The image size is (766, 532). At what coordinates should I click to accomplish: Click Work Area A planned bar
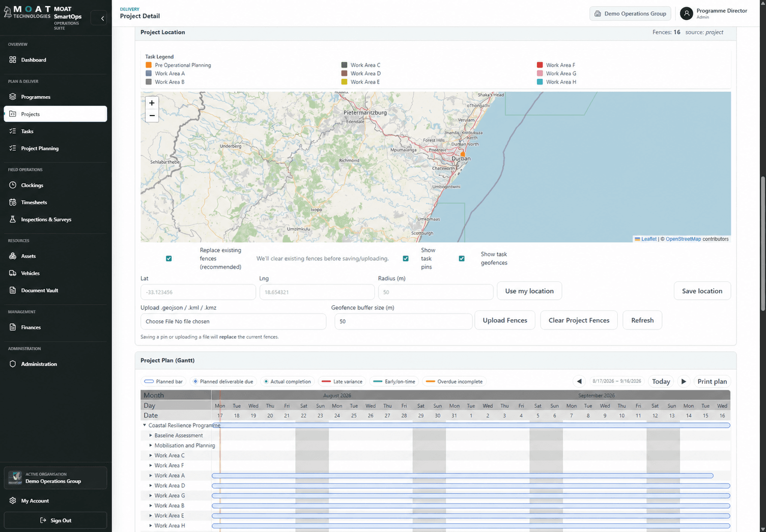click(463, 475)
